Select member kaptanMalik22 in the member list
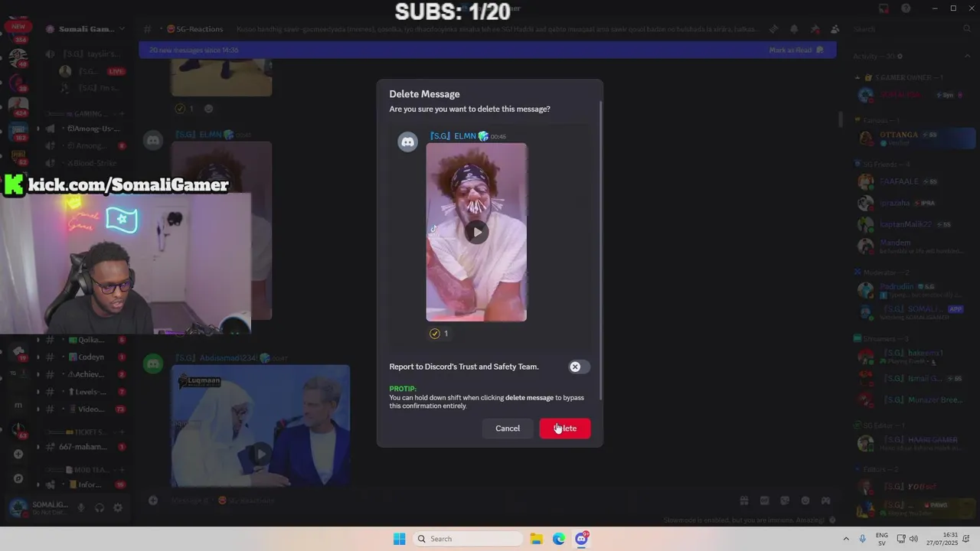The width and height of the screenshot is (980, 551). pos(915,225)
